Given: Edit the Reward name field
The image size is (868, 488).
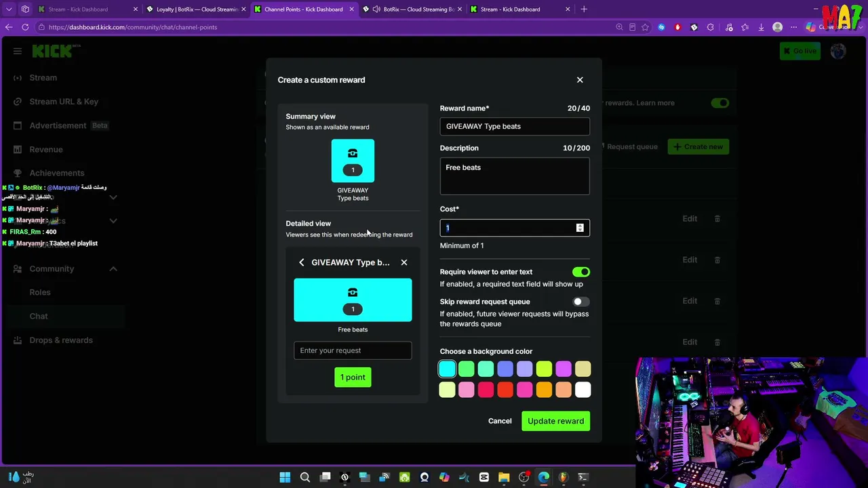Looking at the screenshot, I should click(x=515, y=126).
